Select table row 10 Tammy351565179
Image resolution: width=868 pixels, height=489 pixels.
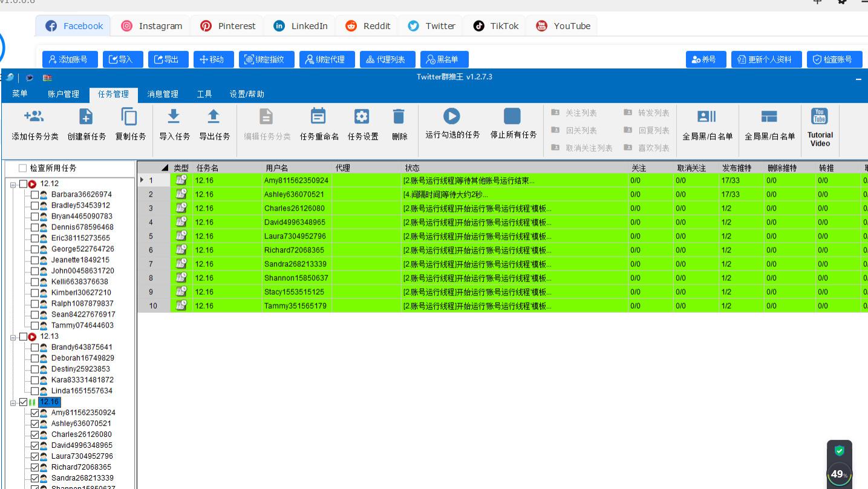tap(502, 306)
